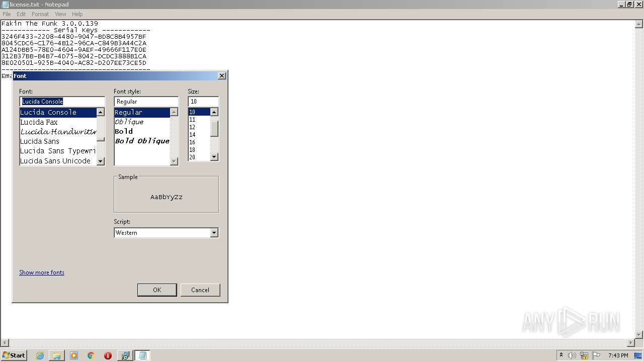Close the Font dialog with X

[x=221, y=76]
